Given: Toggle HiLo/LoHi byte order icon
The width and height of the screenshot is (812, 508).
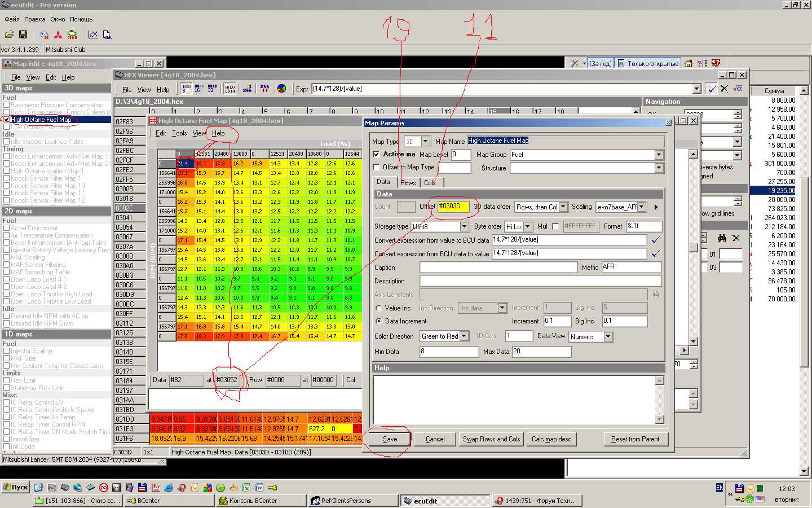Looking at the screenshot, I should point(230,89).
